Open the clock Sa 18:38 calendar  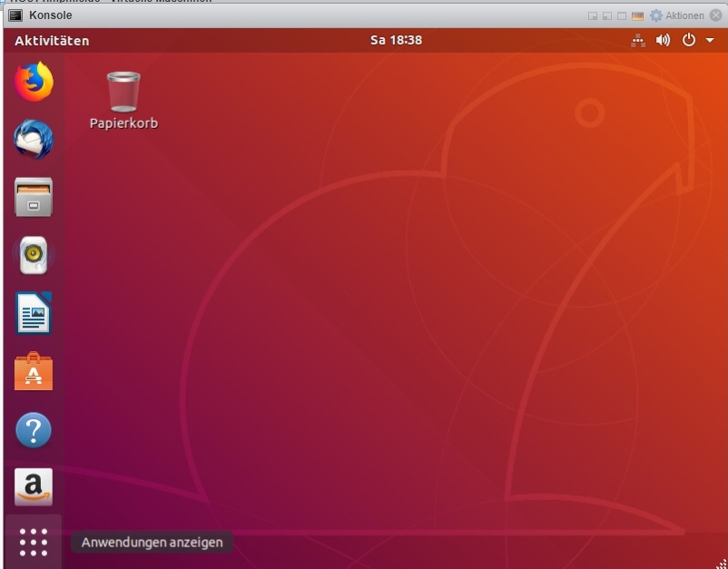click(396, 40)
